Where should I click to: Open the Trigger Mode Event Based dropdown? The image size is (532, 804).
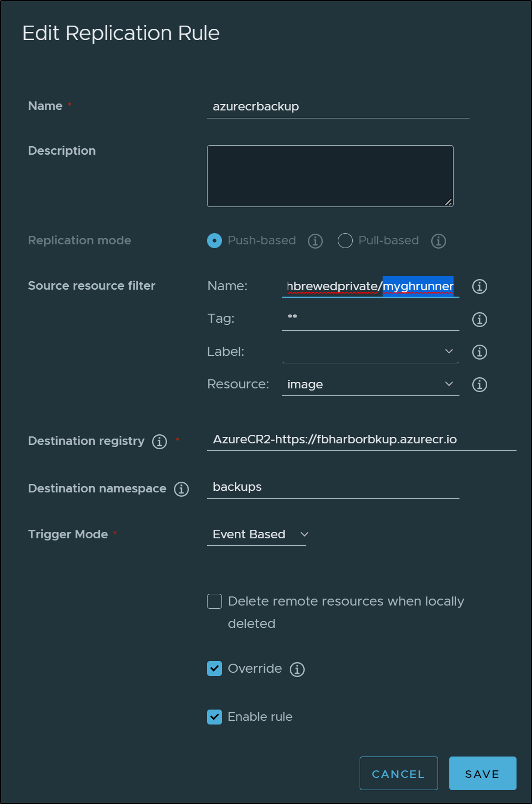click(257, 535)
